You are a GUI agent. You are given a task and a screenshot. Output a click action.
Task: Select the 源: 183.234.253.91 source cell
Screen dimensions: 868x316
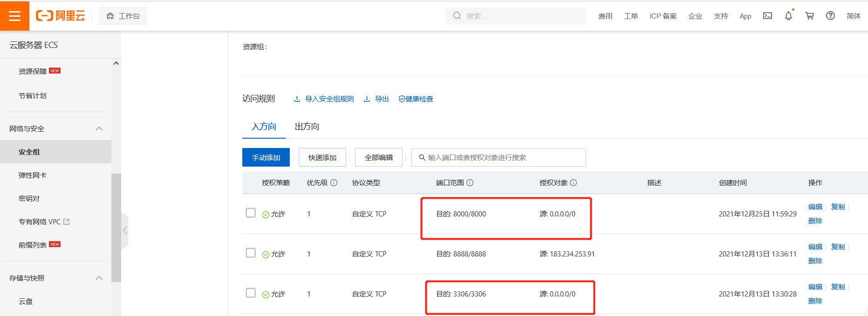[x=567, y=254]
